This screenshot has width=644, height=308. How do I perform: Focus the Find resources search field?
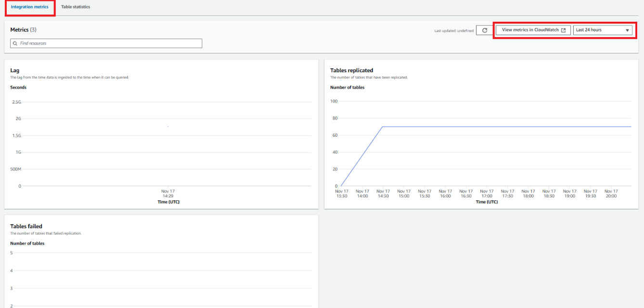(x=108, y=43)
